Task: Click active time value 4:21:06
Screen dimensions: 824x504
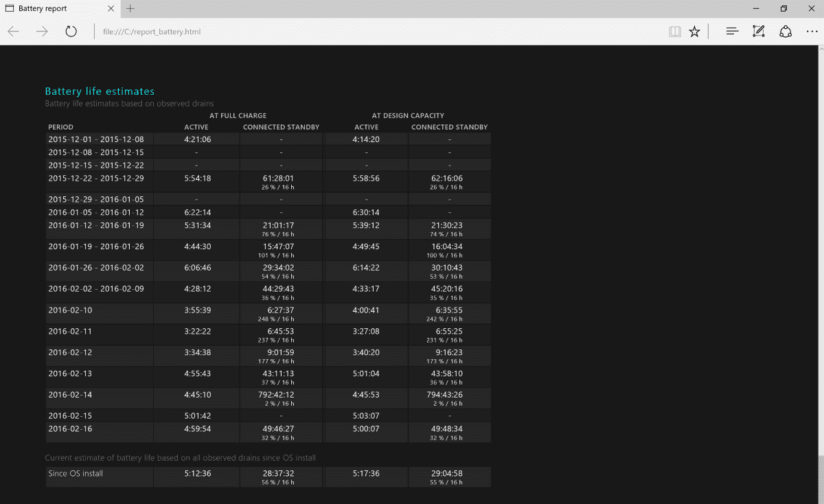Action: click(197, 139)
